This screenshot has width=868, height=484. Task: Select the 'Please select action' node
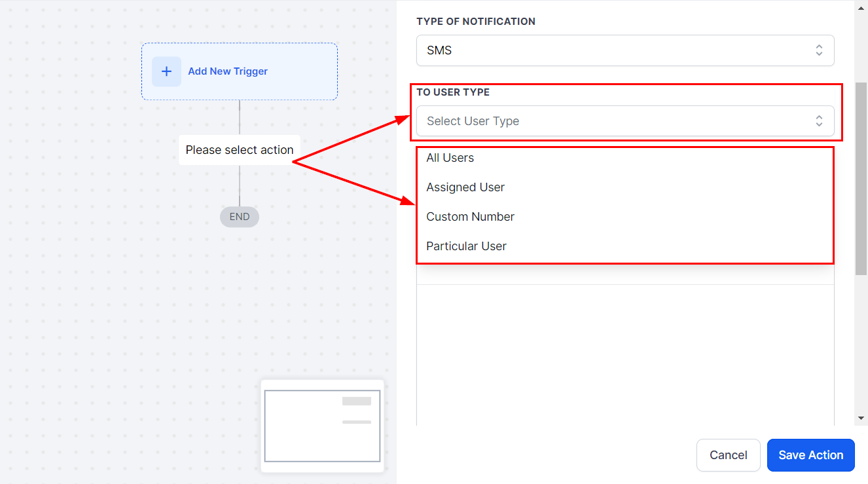coord(240,150)
